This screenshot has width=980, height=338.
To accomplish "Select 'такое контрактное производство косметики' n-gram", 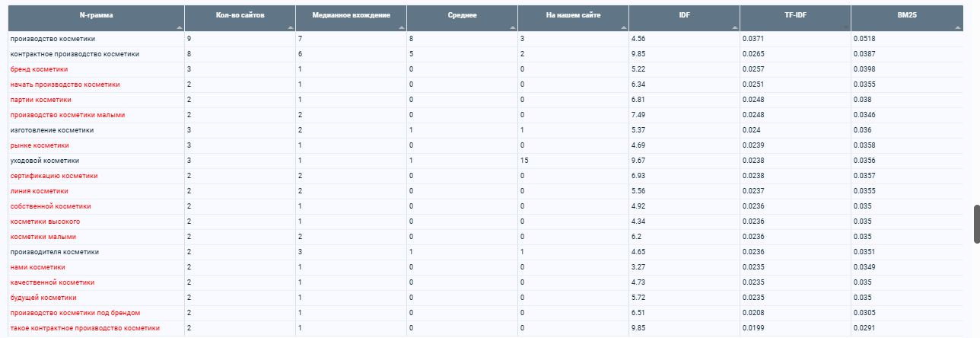I will [85, 328].
